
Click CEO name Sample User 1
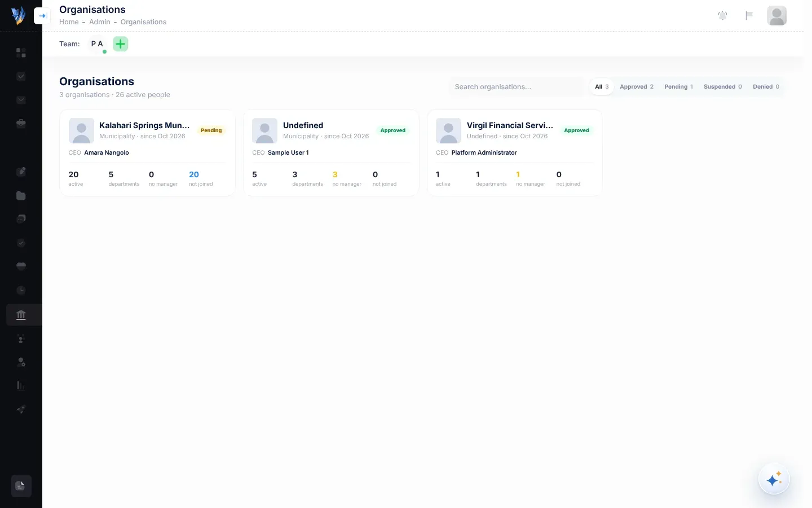click(x=288, y=153)
